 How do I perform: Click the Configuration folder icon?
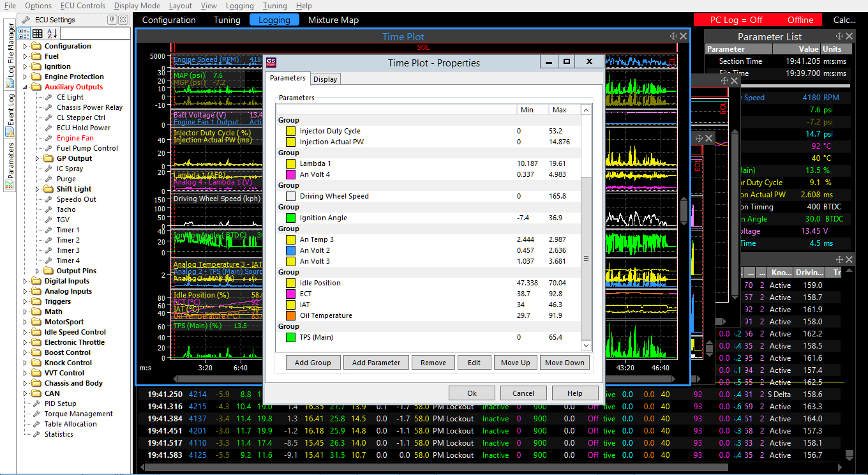36,46
